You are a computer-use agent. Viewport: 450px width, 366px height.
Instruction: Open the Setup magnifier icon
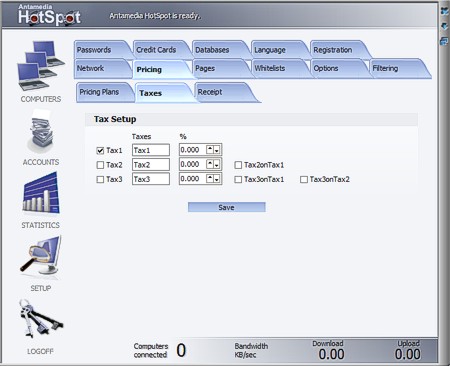click(x=41, y=255)
